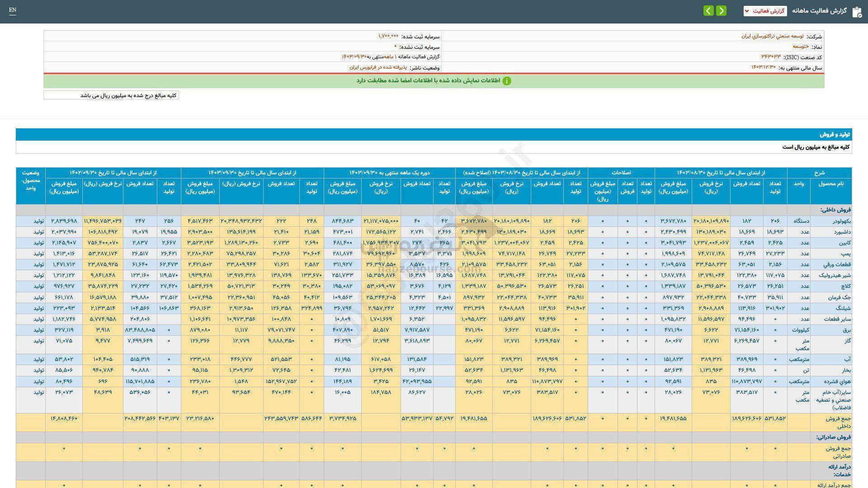Click the green right-arrow navigation button
This screenshot has width=868, height=488.
[x=722, y=11]
